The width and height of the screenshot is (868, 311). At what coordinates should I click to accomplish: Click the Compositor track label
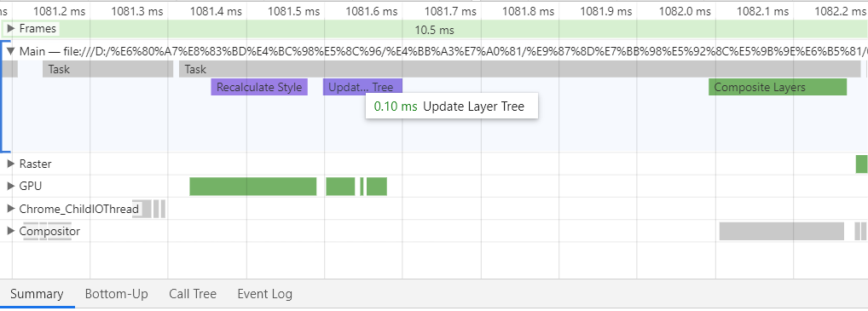tap(49, 231)
